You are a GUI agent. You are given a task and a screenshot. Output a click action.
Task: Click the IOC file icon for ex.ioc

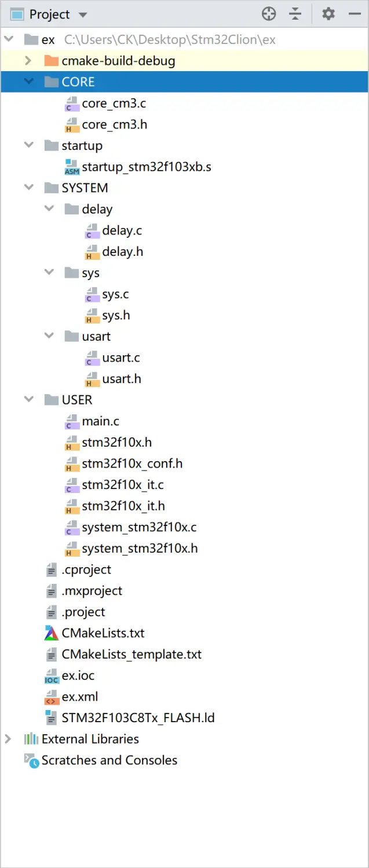tap(52, 675)
